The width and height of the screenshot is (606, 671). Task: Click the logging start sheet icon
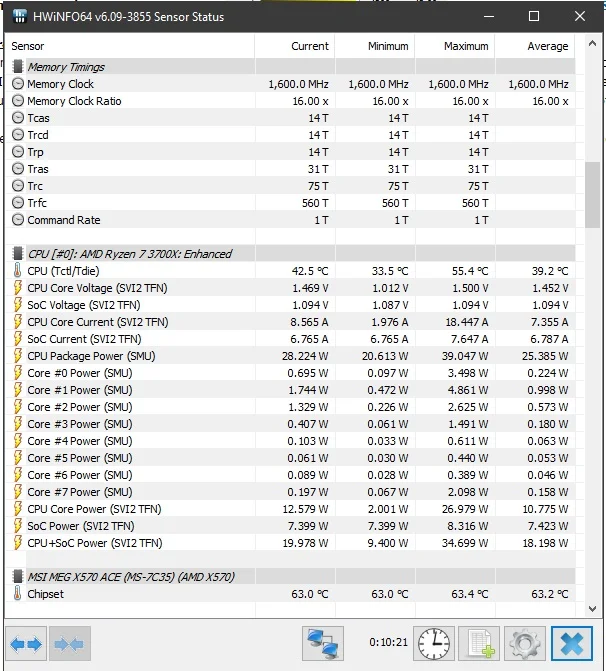479,644
